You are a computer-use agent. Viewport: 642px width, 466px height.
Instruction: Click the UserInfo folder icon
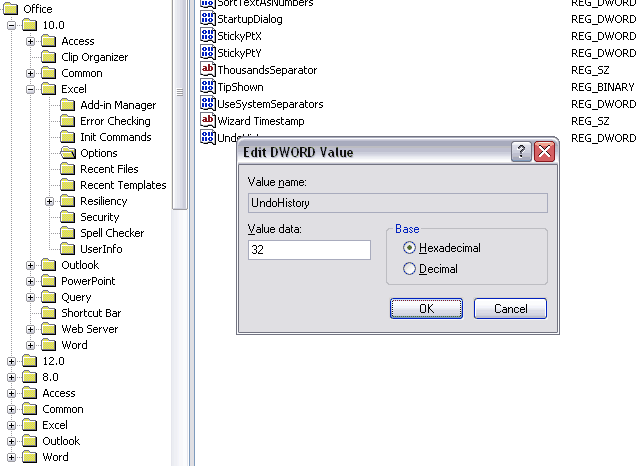(x=68, y=249)
